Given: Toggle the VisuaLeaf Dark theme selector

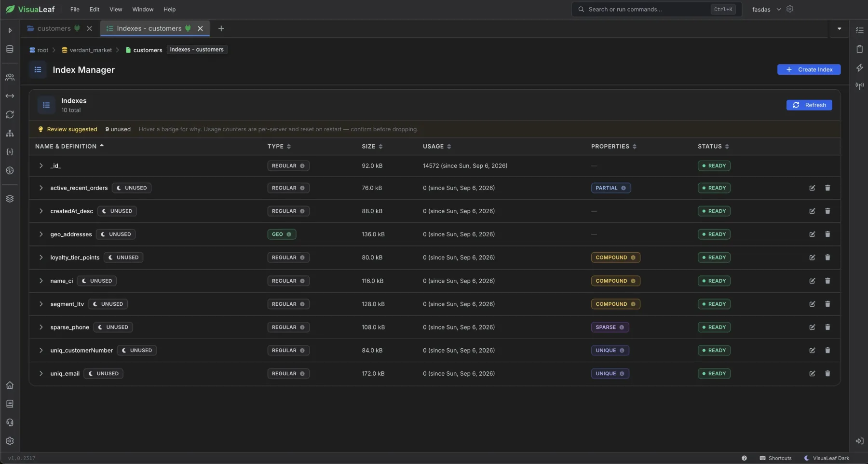Looking at the screenshot, I should point(827,458).
